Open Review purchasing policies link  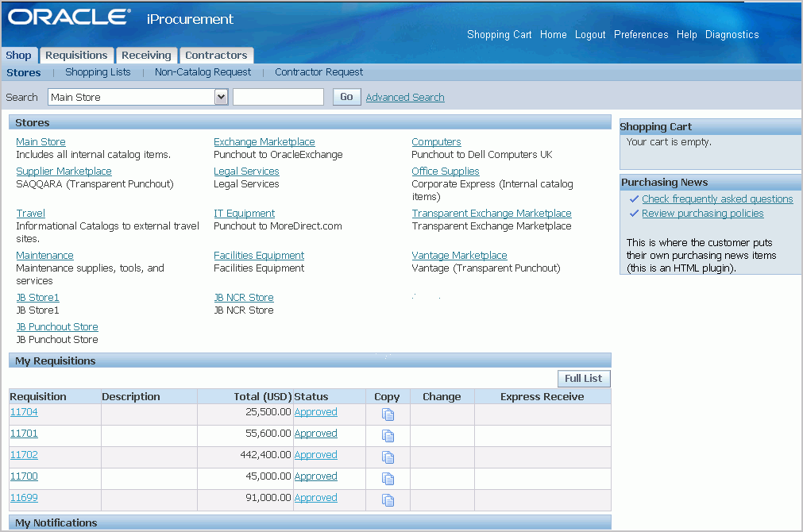pos(703,214)
